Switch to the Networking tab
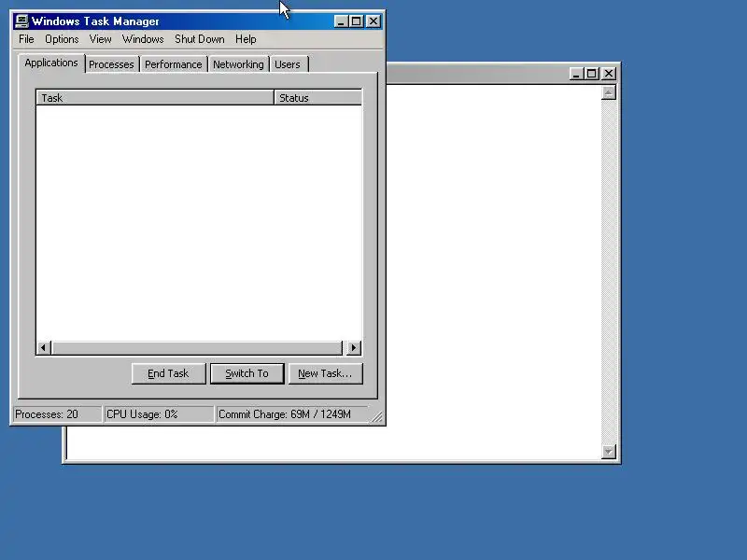Viewport: 747px width, 560px height. pyautogui.click(x=238, y=64)
